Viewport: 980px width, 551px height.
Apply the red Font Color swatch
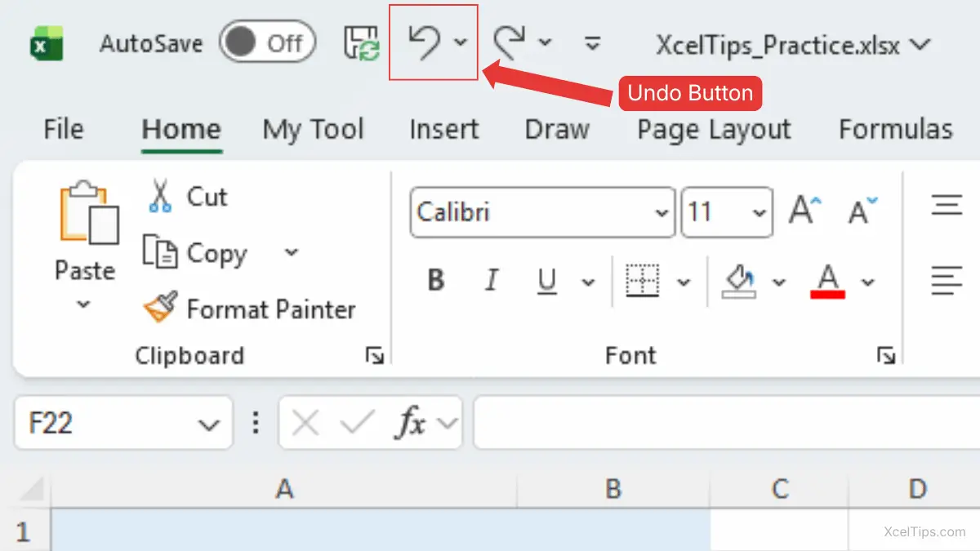point(828,282)
